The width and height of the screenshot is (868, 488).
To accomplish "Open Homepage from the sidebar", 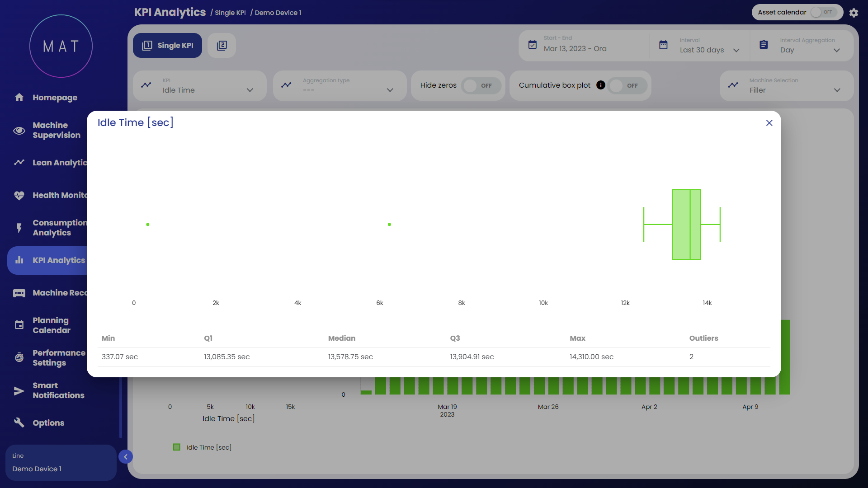I will pyautogui.click(x=54, y=98).
